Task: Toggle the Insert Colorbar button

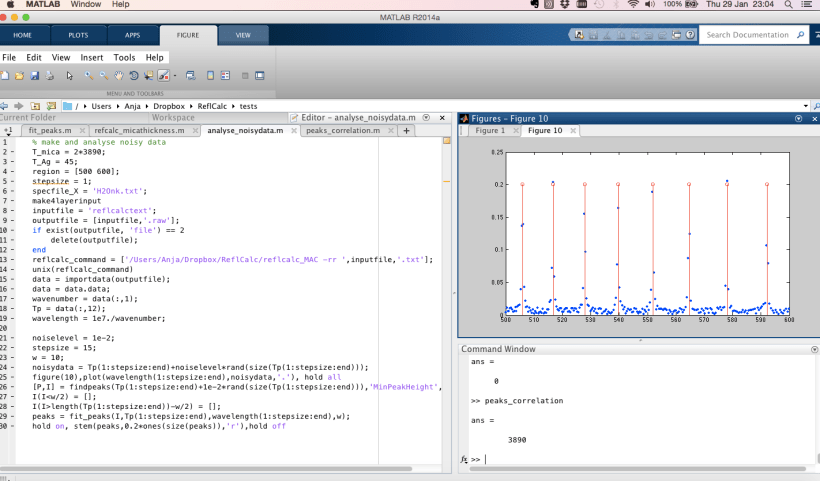Action: pos(209,76)
